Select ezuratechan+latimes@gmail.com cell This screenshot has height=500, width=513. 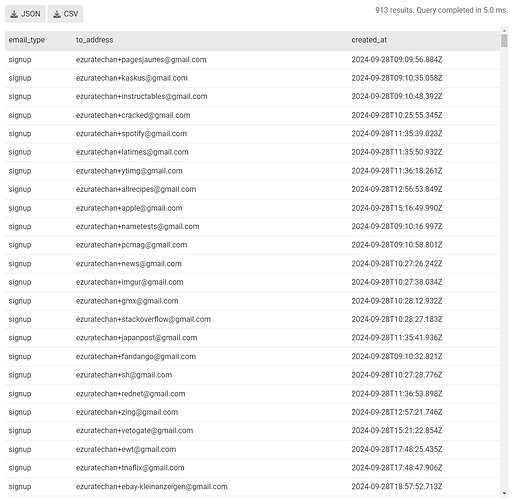click(132, 152)
